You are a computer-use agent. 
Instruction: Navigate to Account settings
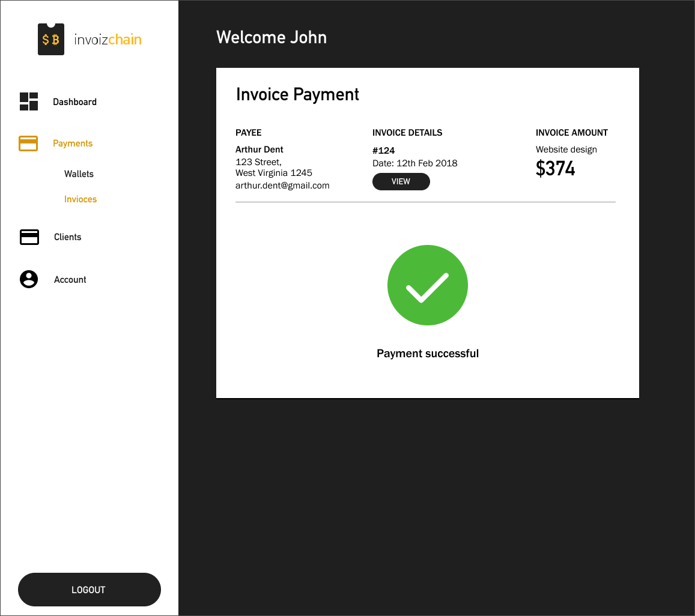click(x=70, y=280)
